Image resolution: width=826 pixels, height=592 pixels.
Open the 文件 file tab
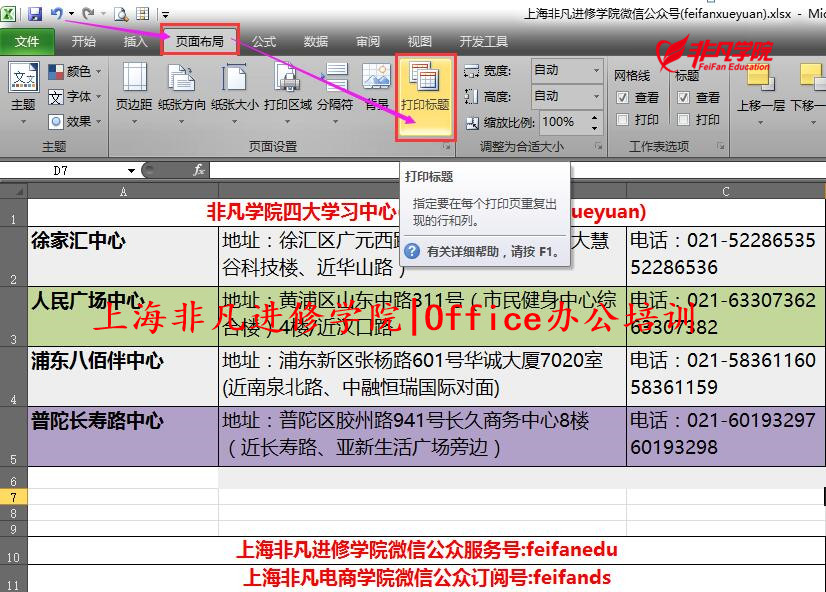[x=27, y=42]
